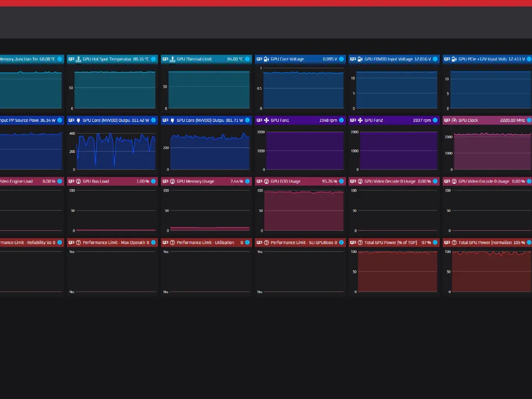The width and height of the screenshot is (532, 399).
Task: Open info for GPU Thermal Limit panel
Action: 247,59
